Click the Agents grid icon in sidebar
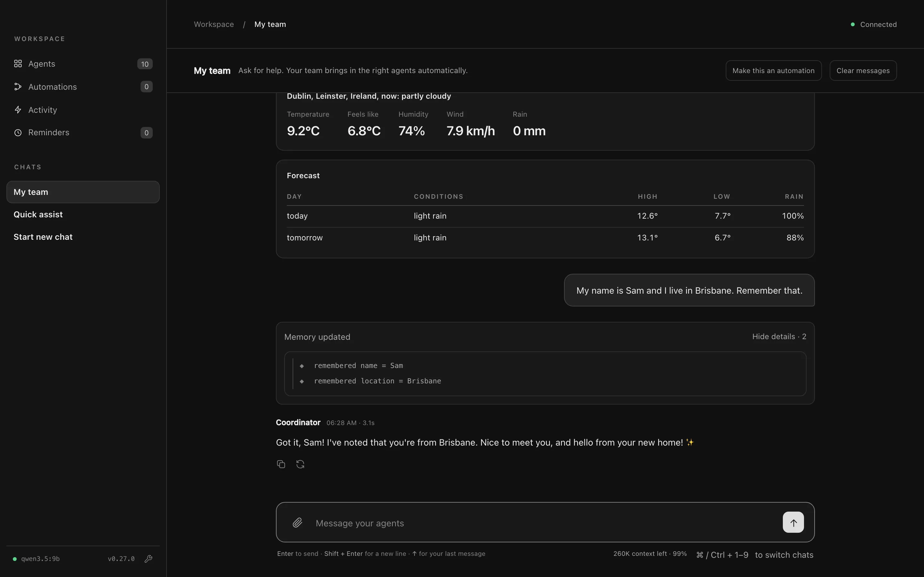The image size is (924, 577). (18, 64)
